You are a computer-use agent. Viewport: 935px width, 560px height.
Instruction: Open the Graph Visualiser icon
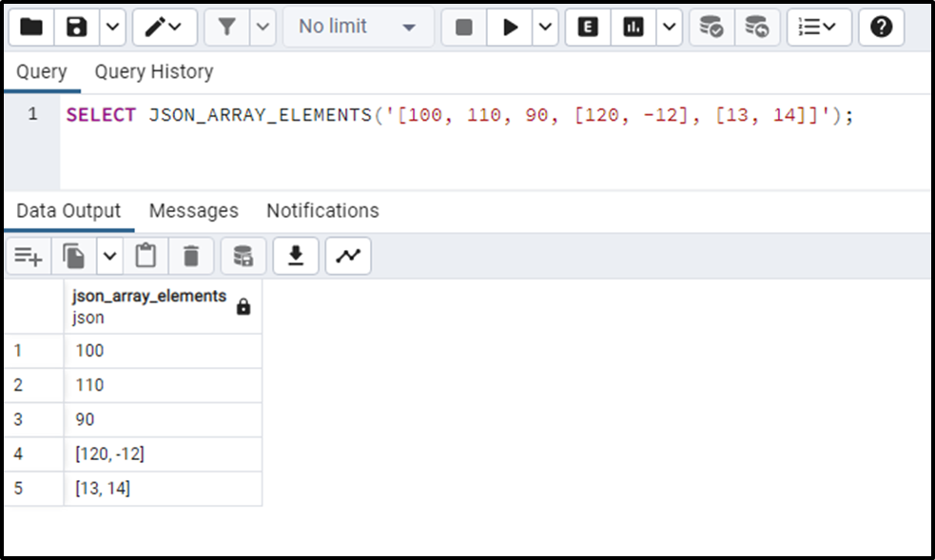tap(348, 256)
